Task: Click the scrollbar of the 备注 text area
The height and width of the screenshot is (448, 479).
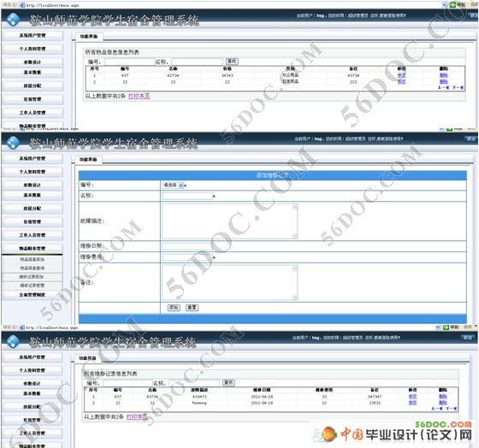Action: click(294, 282)
